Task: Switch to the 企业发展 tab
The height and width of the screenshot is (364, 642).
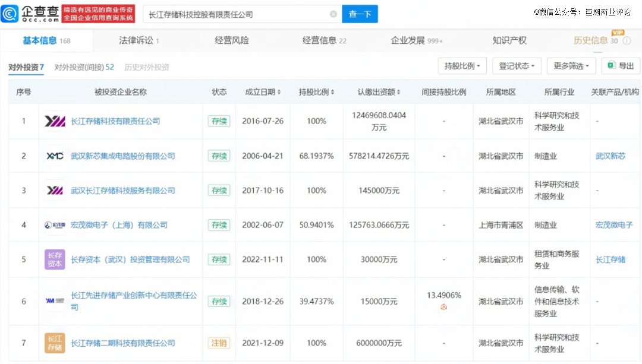Action: [417, 40]
